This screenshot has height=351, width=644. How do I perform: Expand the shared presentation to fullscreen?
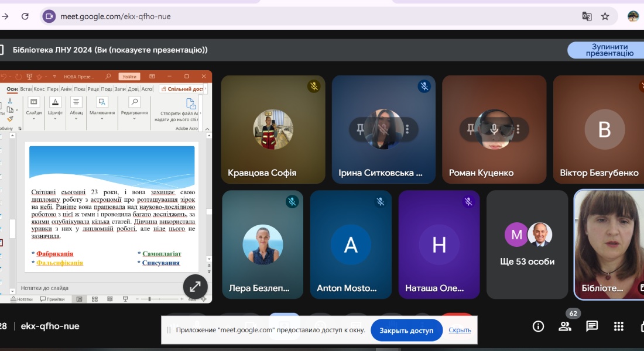(195, 286)
